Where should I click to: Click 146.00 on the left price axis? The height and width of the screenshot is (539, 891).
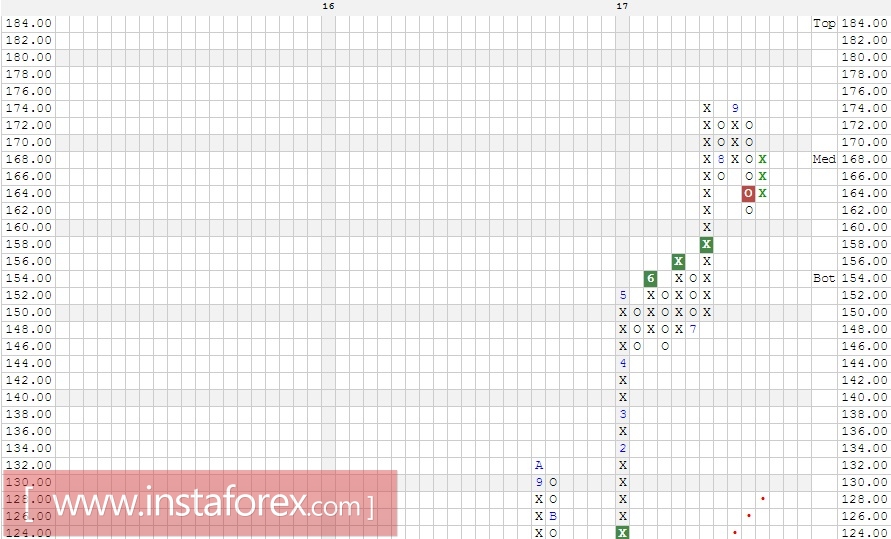click(x=28, y=346)
